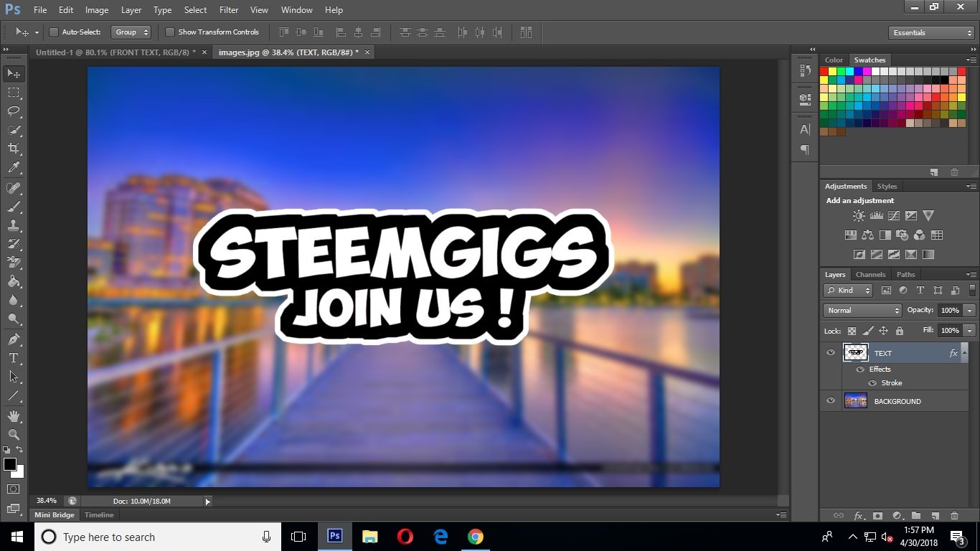This screenshot has height=551, width=980.
Task: Enable the Auto-Select checkbox
Action: [x=53, y=32]
